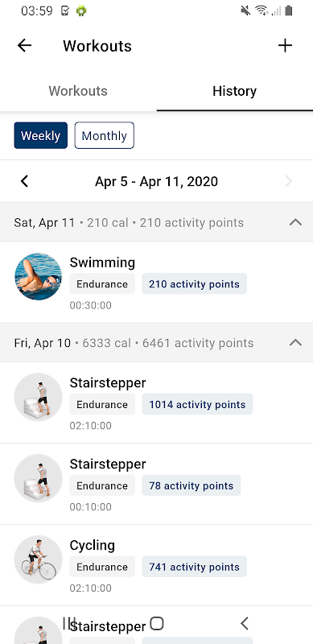The height and width of the screenshot is (644, 313).
Task: Collapse the Fri, Apr 10 section
Action: (295, 343)
